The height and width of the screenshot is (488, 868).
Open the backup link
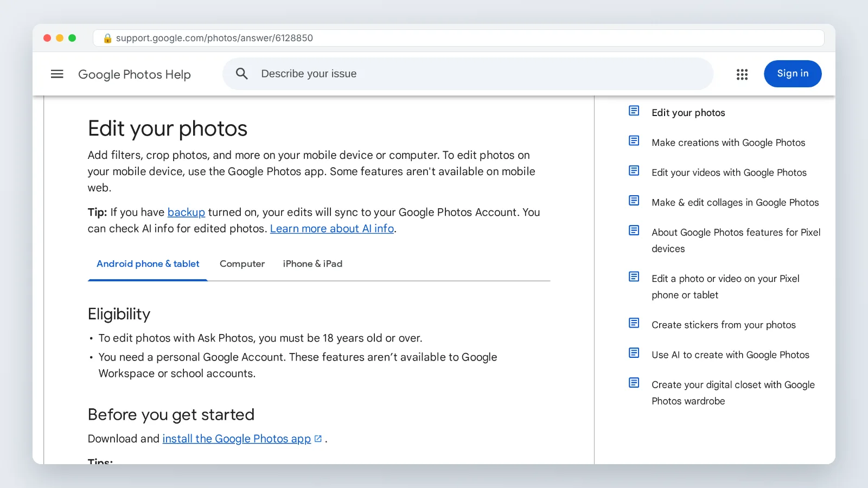(186, 212)
